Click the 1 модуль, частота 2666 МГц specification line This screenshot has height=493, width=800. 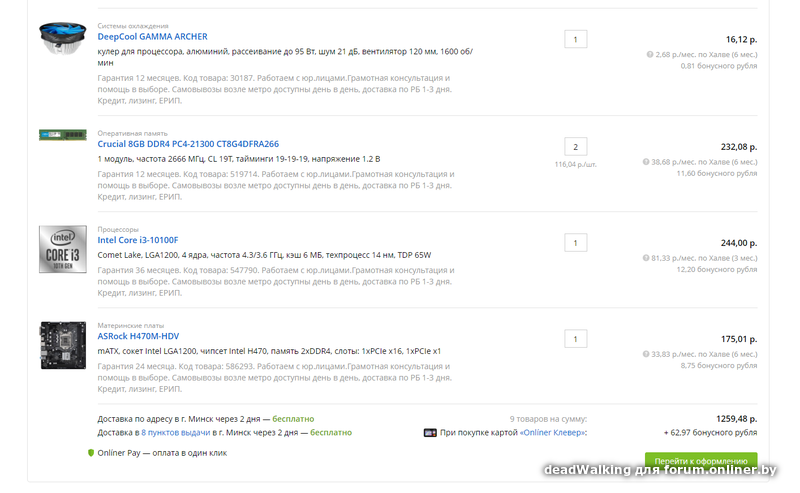(239, 159)
